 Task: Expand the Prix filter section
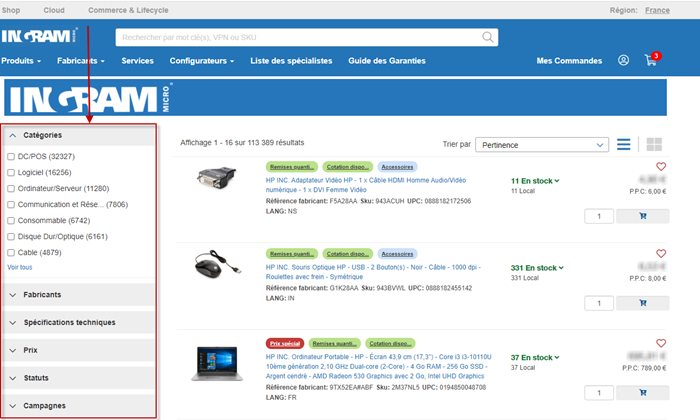point(79,350)
